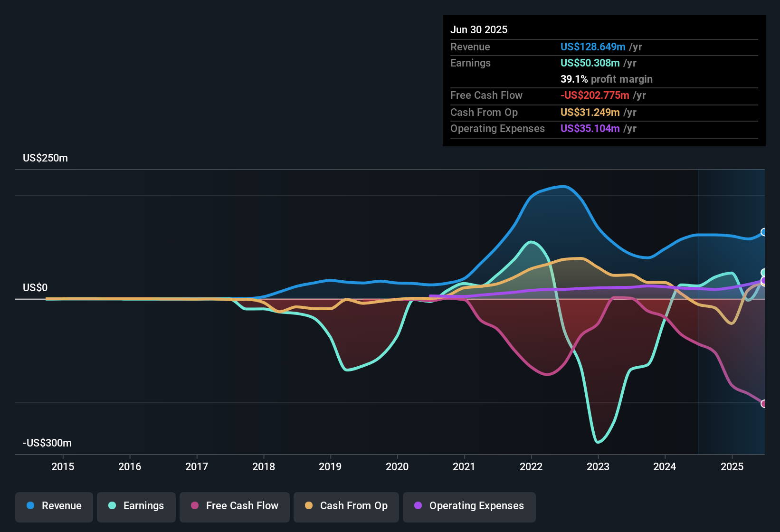The height and width of the screenshot is (532, 780).
Task: Click the orange Cash From Op legend dot
Action: (x=309, y=505)
